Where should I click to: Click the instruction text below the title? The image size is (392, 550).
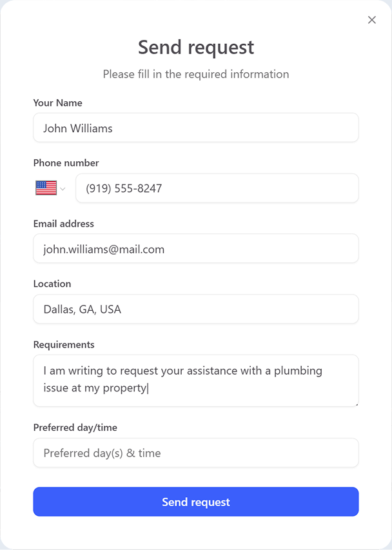196,74
